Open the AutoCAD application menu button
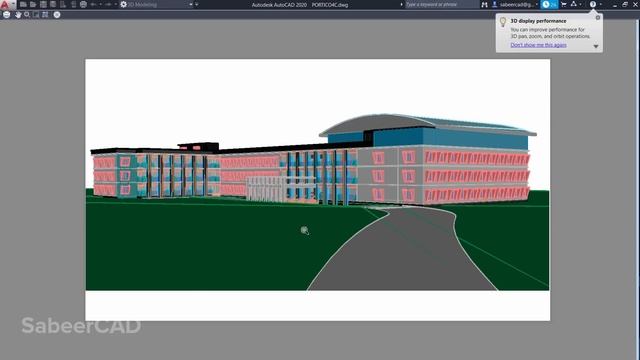This screenshot has height=360, width=640. (7, 4)
